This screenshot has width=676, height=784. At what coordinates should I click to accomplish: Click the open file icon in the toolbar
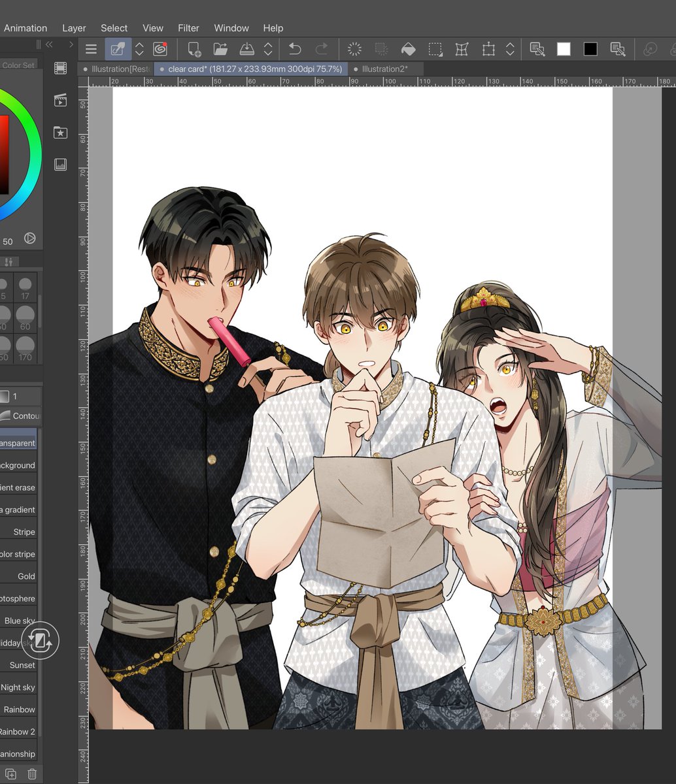coord(220,49)
